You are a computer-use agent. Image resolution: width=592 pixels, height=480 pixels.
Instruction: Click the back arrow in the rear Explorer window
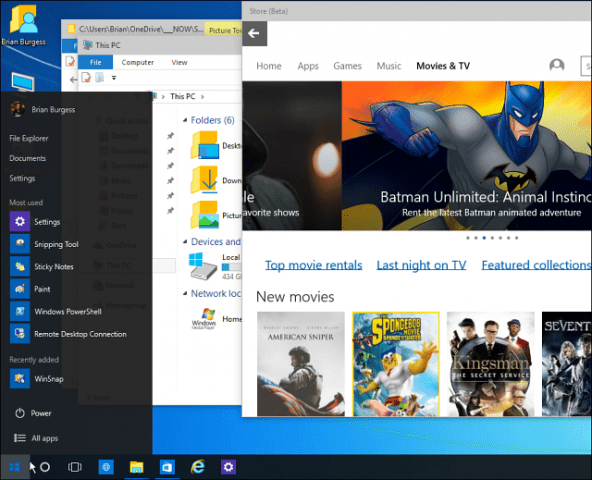click(x=73, y=80)
